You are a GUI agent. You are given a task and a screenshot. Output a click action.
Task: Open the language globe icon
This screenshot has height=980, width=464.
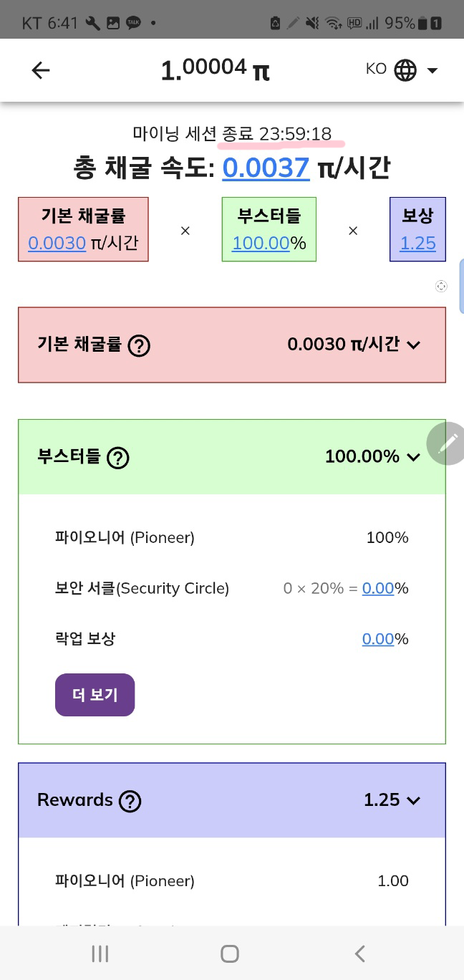(x=405, y=69)
